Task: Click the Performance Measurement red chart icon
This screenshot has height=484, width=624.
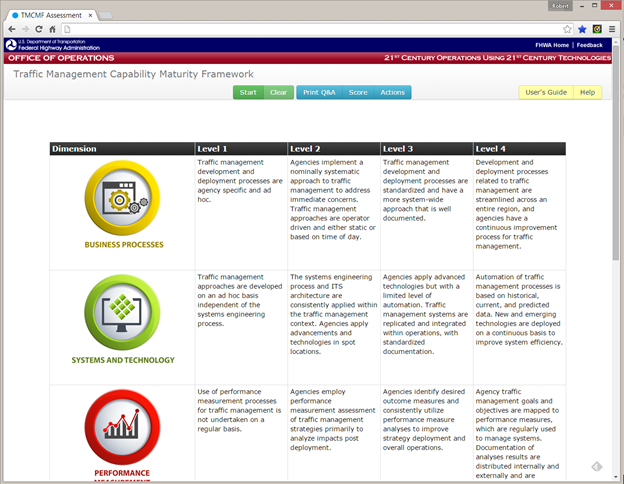Action: tap(122, 427)
